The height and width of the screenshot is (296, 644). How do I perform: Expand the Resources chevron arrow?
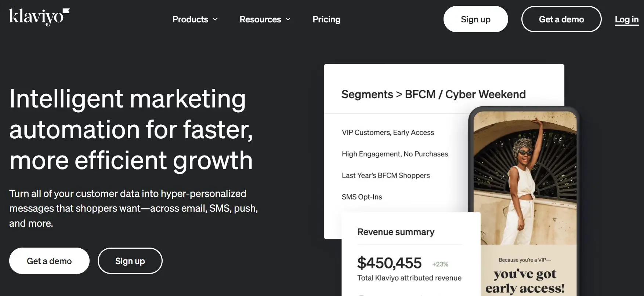tap(288, 19)
